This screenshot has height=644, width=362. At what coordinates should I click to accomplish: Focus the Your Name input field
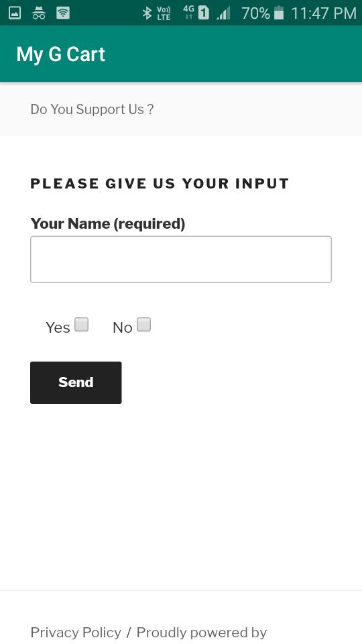coord(181,259)
